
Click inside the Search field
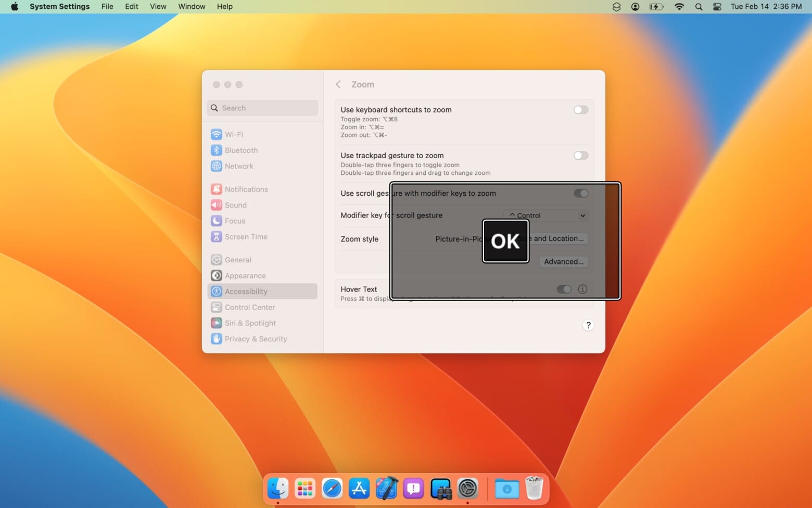[262, 108]
